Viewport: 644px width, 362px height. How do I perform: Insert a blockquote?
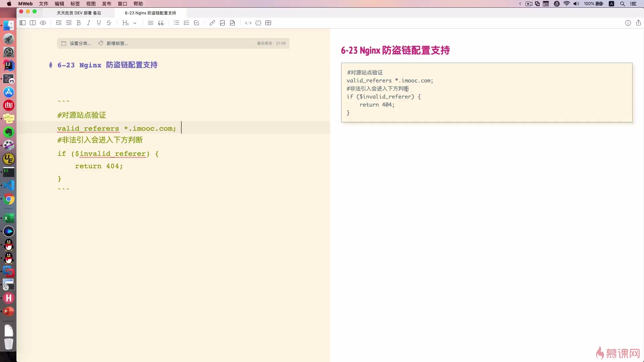(x=161, y=23)
